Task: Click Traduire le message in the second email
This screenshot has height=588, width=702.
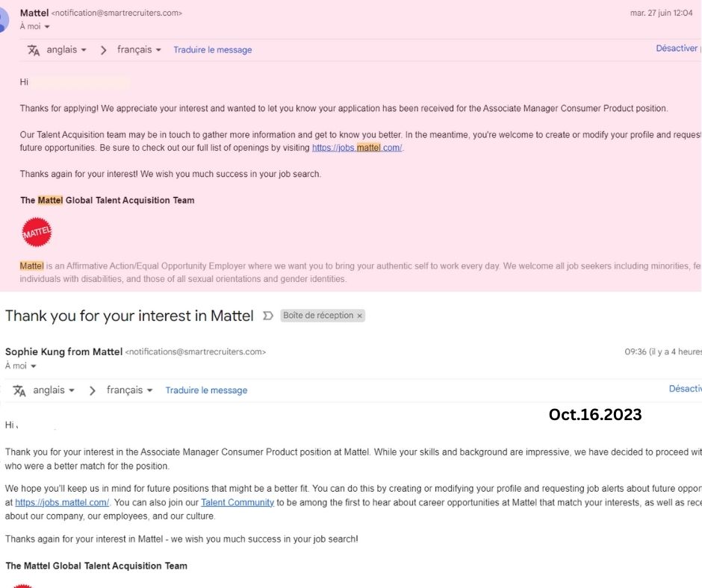Action: (x=206, y=390)
